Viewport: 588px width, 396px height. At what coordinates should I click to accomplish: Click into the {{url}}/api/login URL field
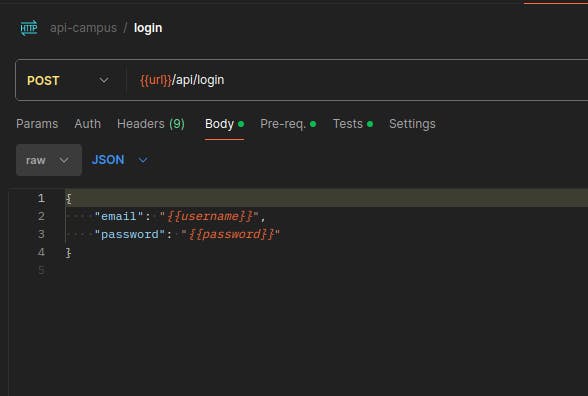(x=356, y=80)
